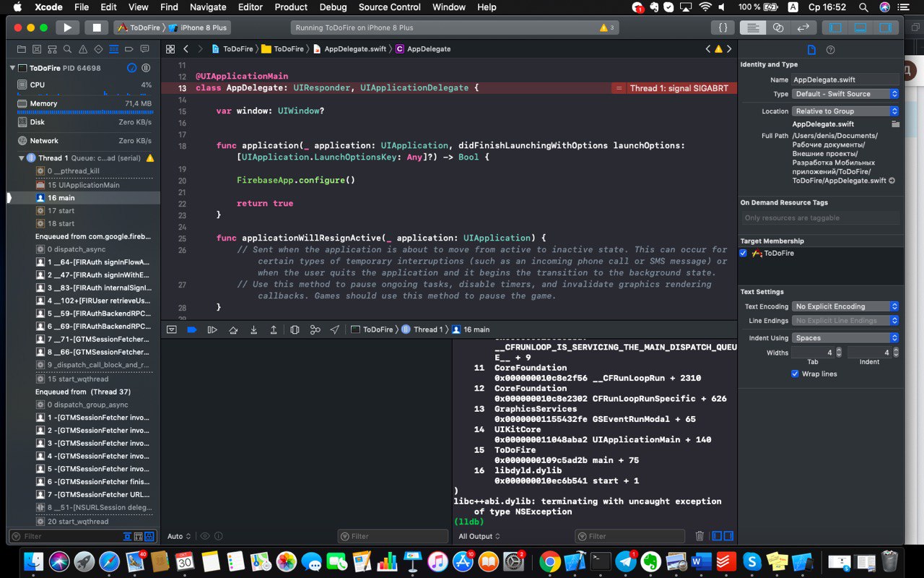924x578 pixels.
Task: Click AppDelegate.swift in the jump bar
Action: [349, 49]
